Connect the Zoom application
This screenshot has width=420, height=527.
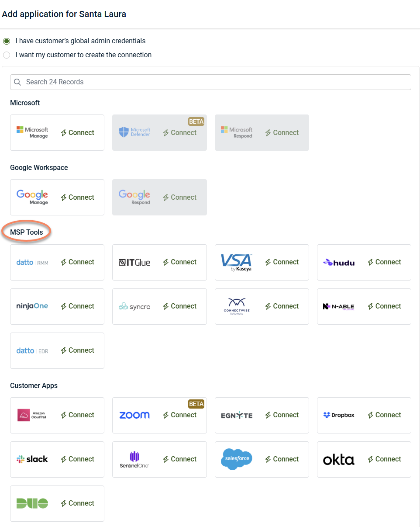point(180,415)
